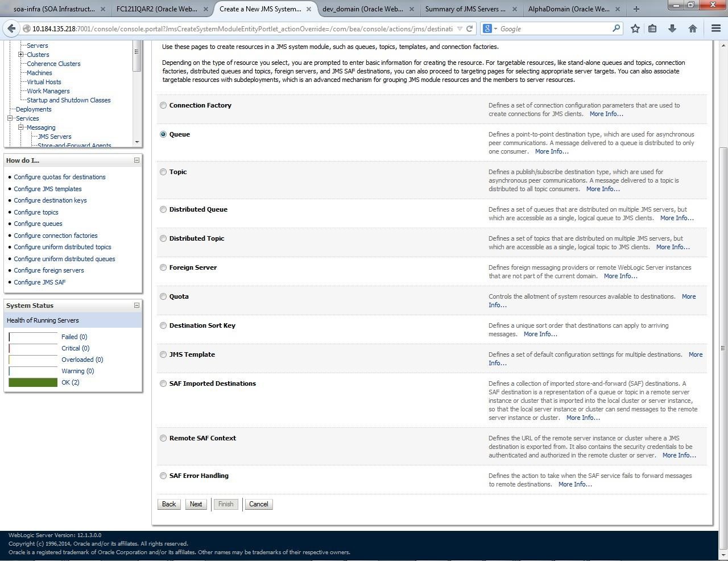Open the Google search engine dropdown
The width and height of the screenshot is (728, 561).
[495, 28]
